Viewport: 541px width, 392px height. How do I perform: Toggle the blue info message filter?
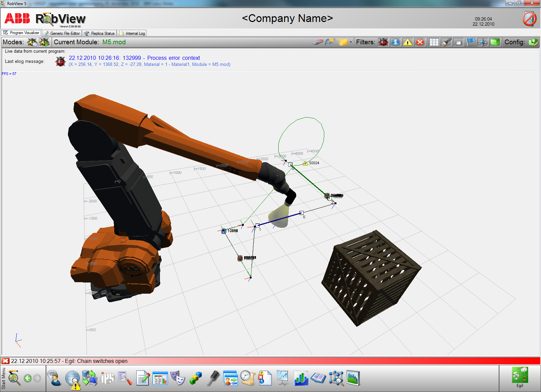tap(396, 42)
